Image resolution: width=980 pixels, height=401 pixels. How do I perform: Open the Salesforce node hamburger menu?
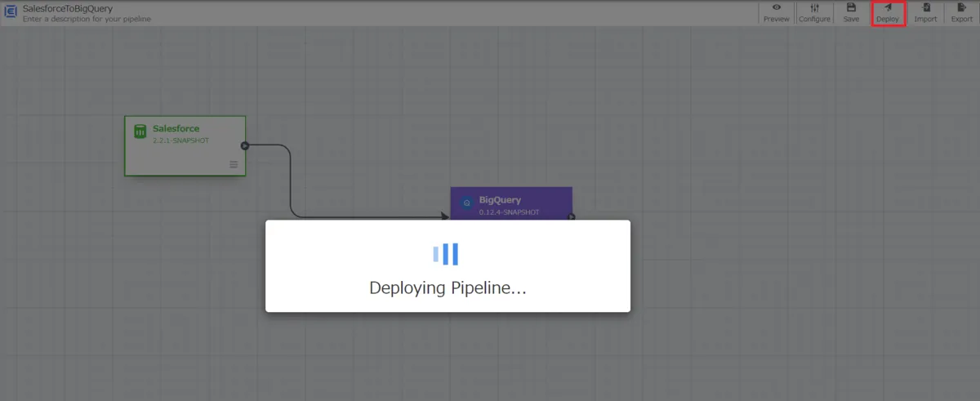click(234, 164)
